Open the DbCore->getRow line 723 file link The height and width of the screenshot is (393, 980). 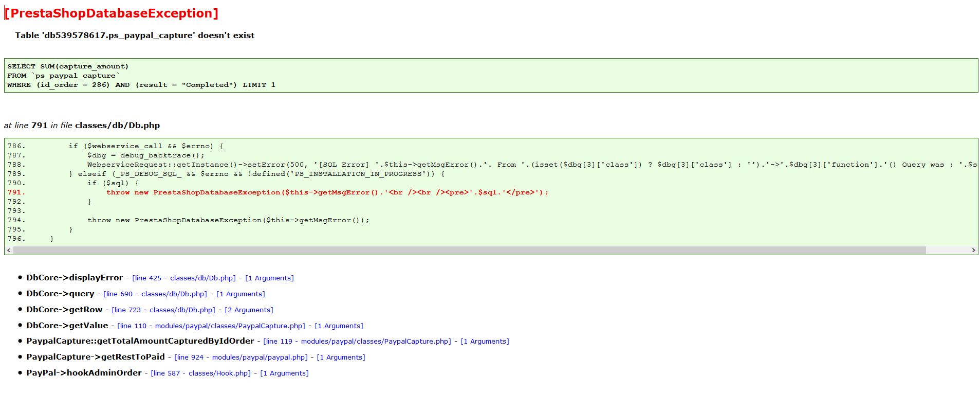[x=163, y=310]
